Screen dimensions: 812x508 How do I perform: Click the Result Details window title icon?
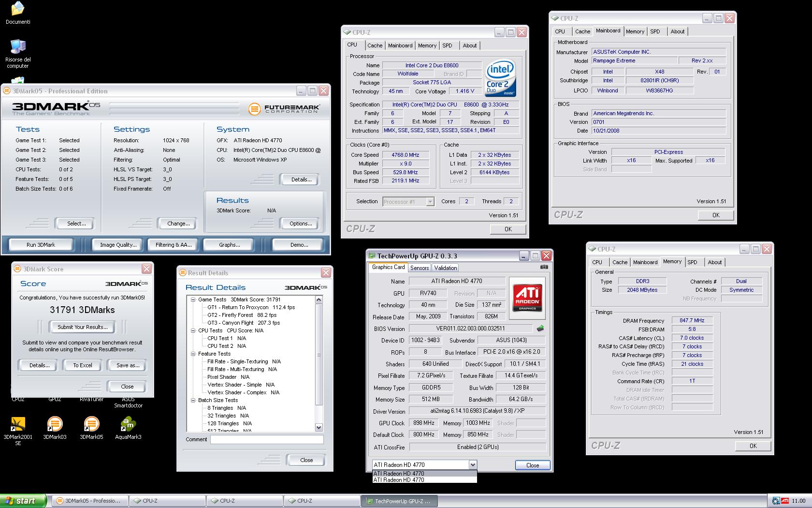(183, 273)
